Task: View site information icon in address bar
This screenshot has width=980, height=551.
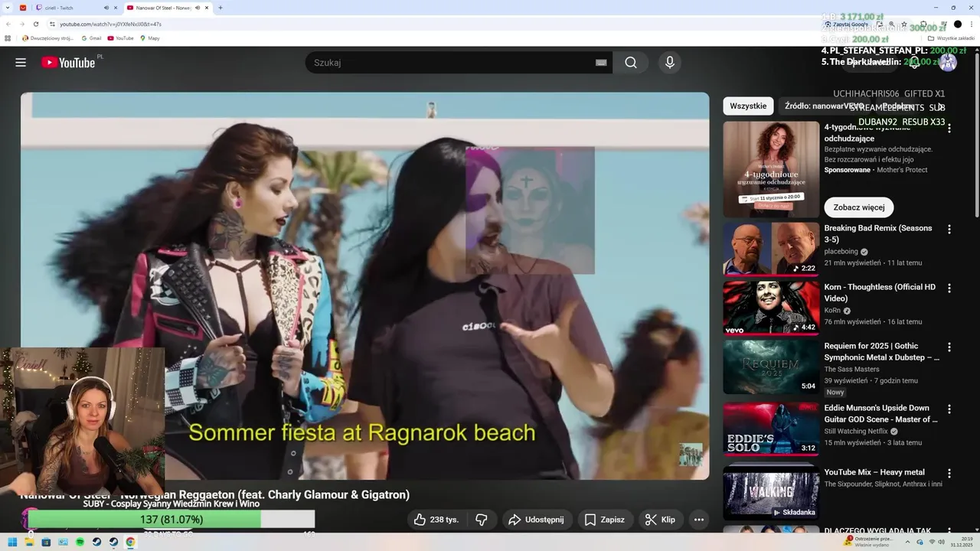Action: point(52,24)
